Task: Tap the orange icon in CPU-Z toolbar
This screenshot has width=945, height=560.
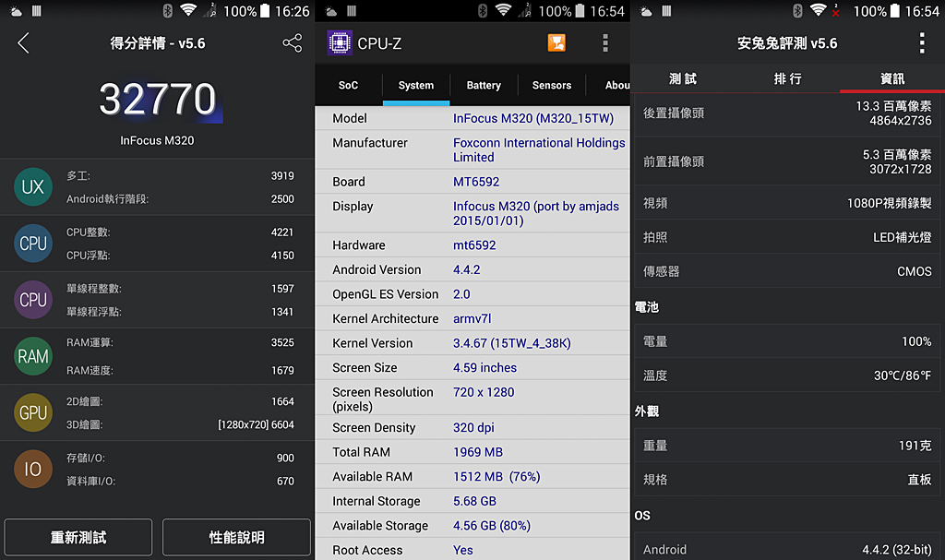Action: point(556,42)
